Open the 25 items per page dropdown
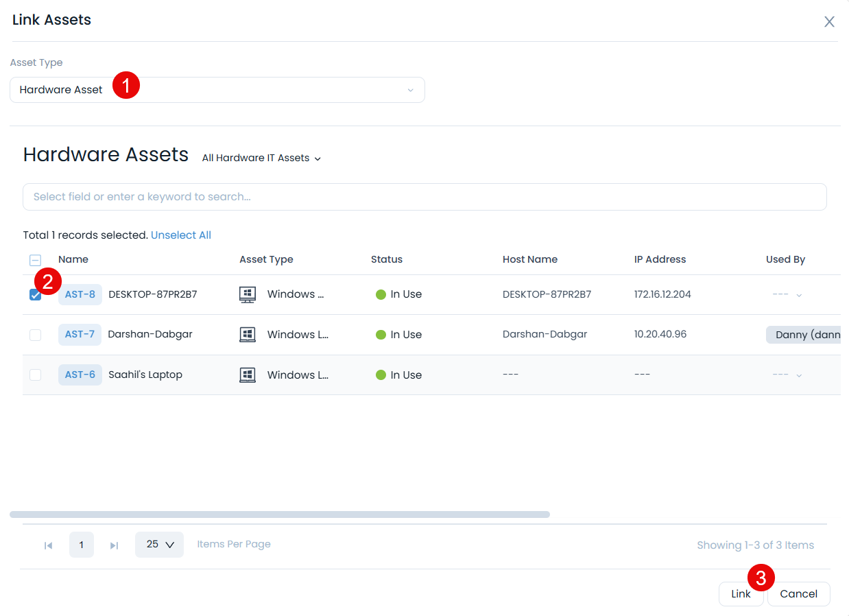 pos(159,545)
